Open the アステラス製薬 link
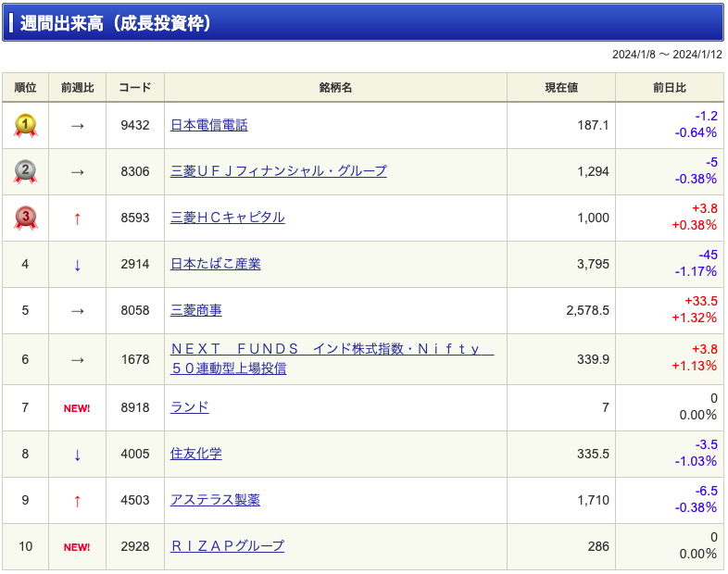This screenshot has width=728, height=574. [x=216, y=500]
